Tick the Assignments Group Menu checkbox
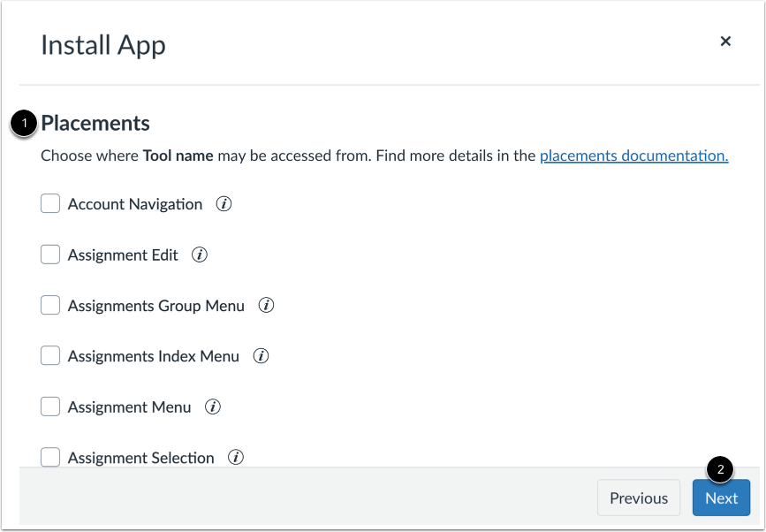 pyautogui.click(x=50, y=306)
